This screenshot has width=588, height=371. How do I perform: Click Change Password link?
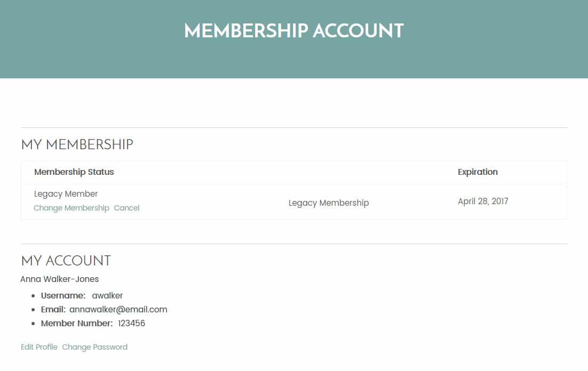(94, 347)
